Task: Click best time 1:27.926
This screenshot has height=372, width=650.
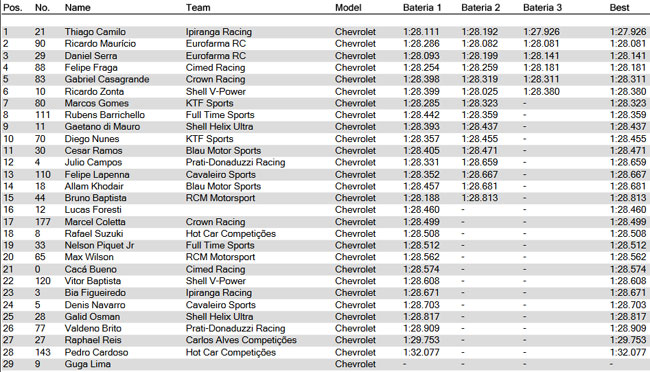Action: tap(628, 32)
